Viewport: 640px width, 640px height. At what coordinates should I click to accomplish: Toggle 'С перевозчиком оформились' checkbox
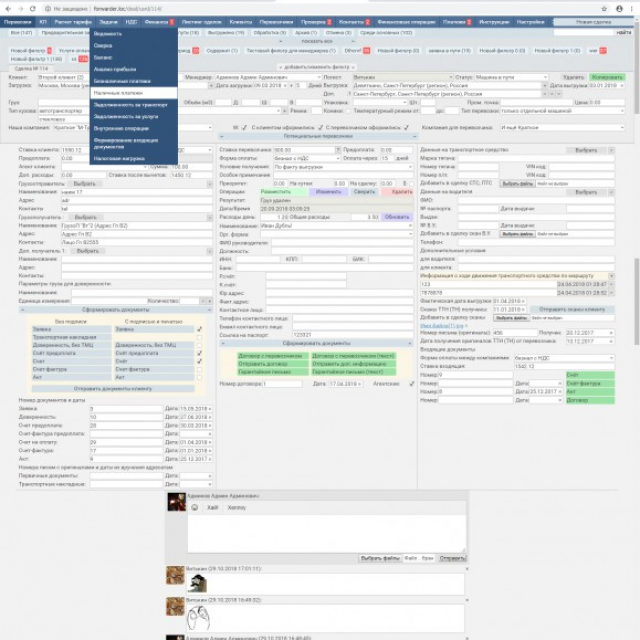[x=406, y=128]
